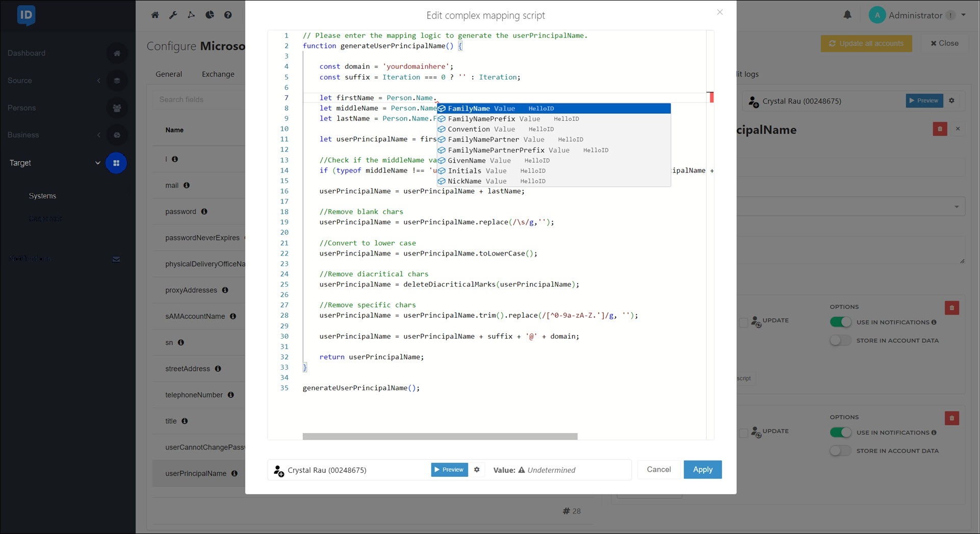
Task: Click the Persons people circle icon
Action: pos(117,108)
